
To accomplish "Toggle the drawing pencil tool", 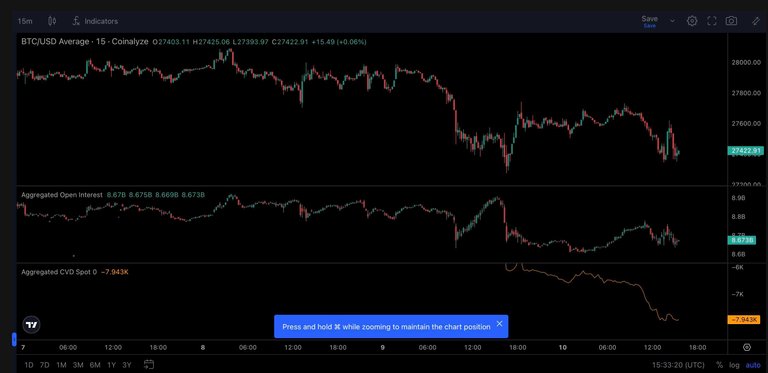I will 756,21.
